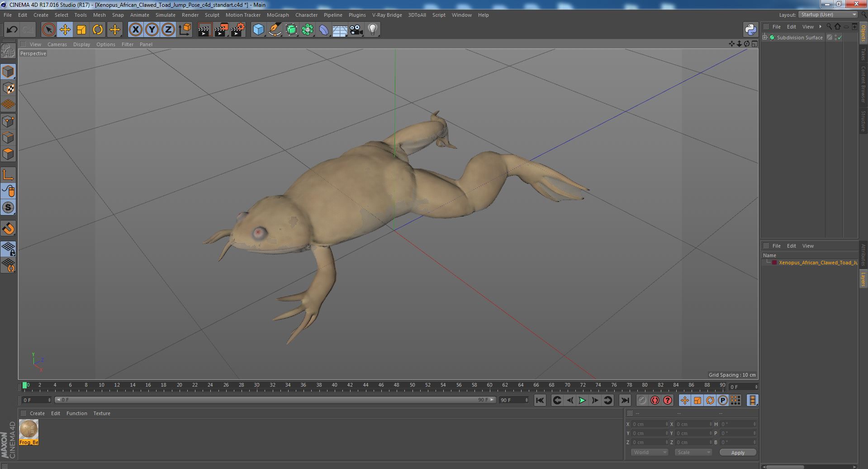Screen dimensions: 868x469
Task: Switch the coordinate system icon
Action: (185, 30)
